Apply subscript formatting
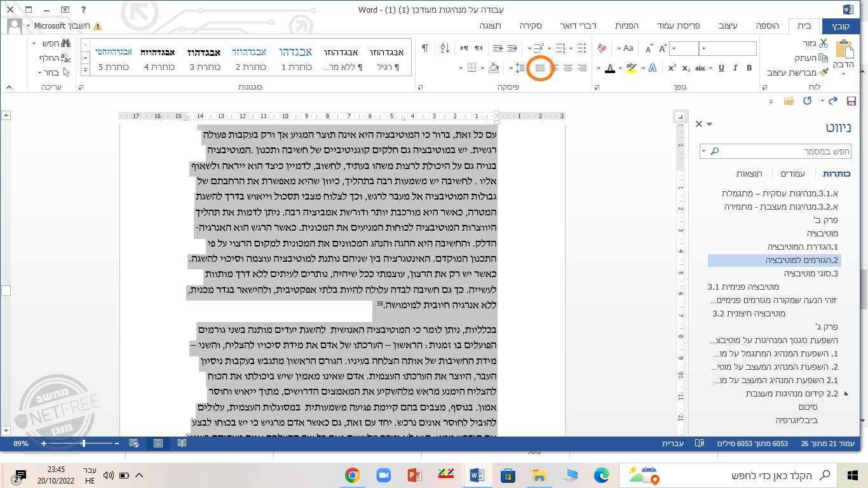 [686, 69]
